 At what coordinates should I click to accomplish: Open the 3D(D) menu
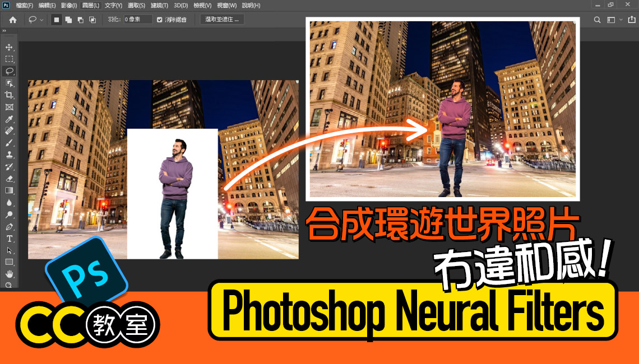click(x=180, y=5)
